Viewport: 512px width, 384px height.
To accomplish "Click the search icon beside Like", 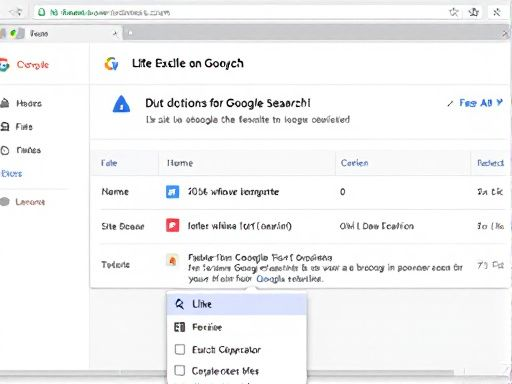I will 179,304.
